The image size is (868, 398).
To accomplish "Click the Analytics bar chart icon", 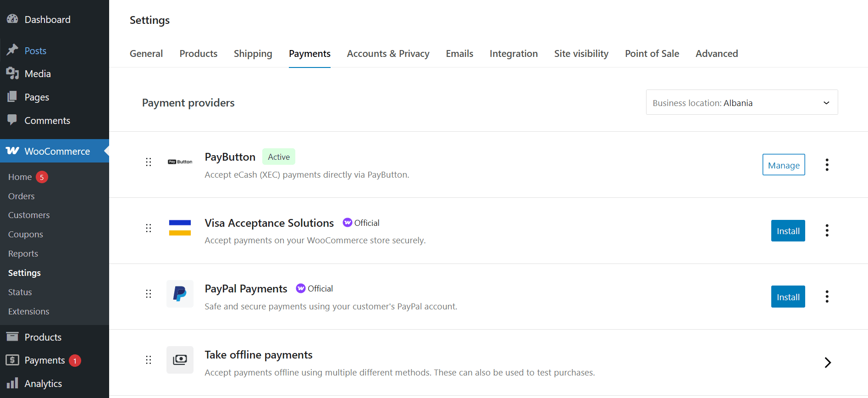I will (x=12, y=383).
